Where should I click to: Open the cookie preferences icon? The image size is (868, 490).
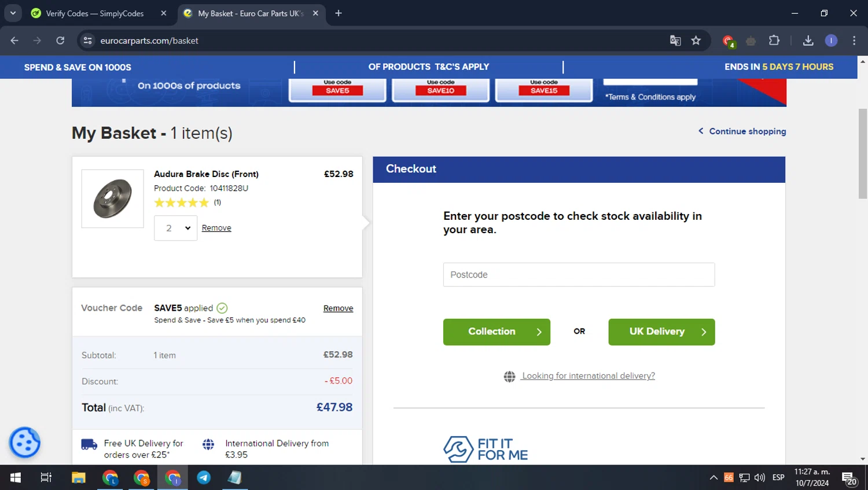(25, 443)
